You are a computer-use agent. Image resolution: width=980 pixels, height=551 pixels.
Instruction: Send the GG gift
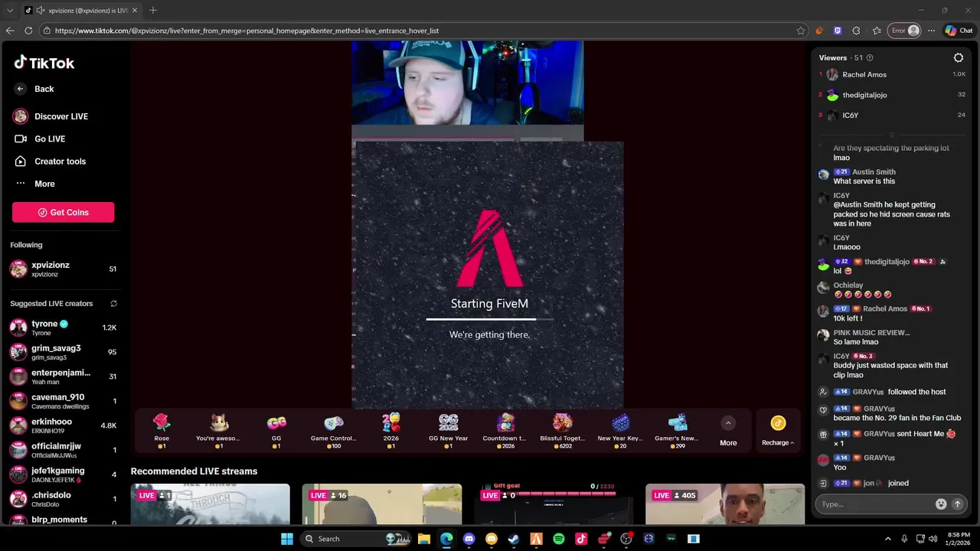coord(276,431)
